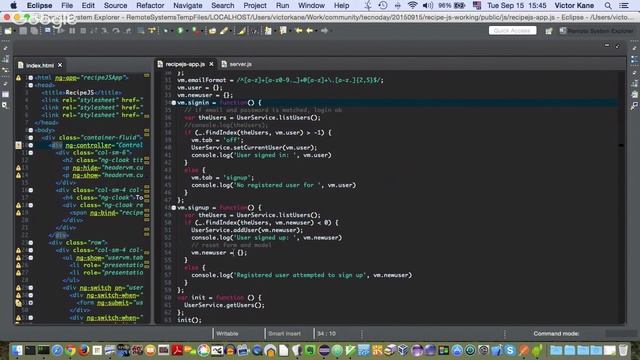Viewport: 640px width, 360px height.
Task: Click the pencil edit toolbar icon
Action: (224, 31)
